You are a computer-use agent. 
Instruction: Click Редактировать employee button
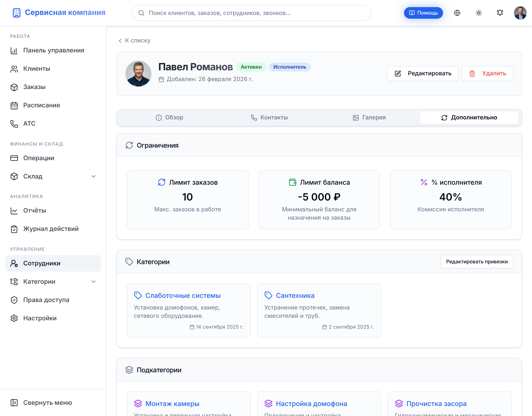click(423, 73)
